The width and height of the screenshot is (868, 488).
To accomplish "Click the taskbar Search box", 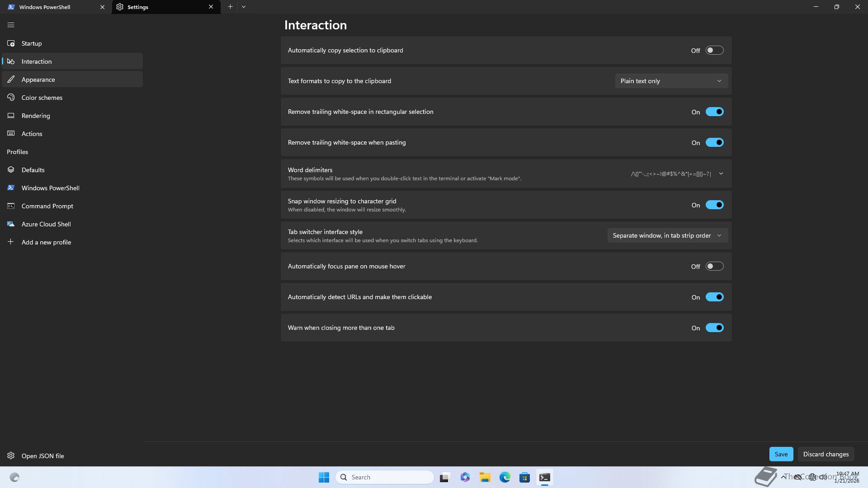I will (x=384, y=477).
